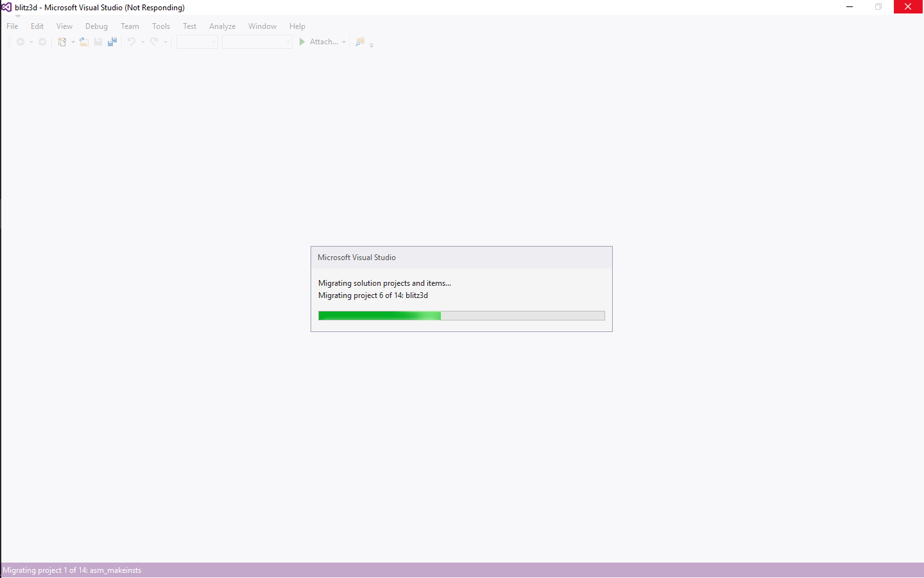
Task: Click the Save All icon
Action: coord(112,42)
